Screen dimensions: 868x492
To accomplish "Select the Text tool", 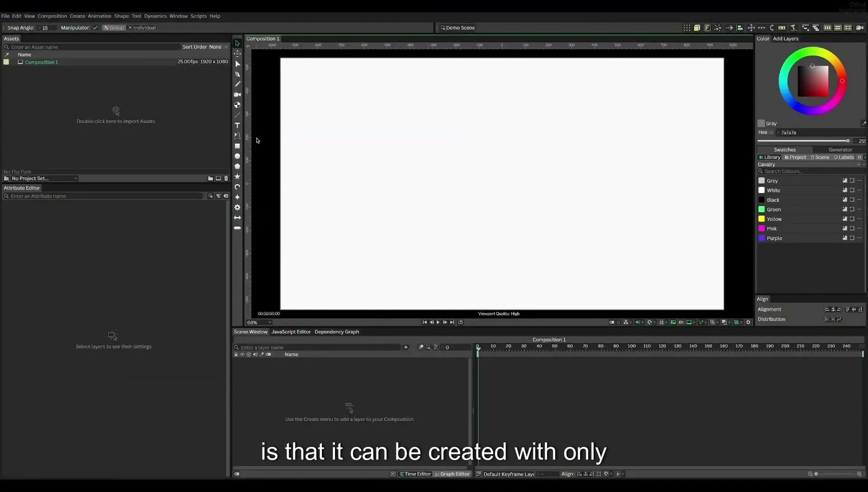I will click(237, 125).
